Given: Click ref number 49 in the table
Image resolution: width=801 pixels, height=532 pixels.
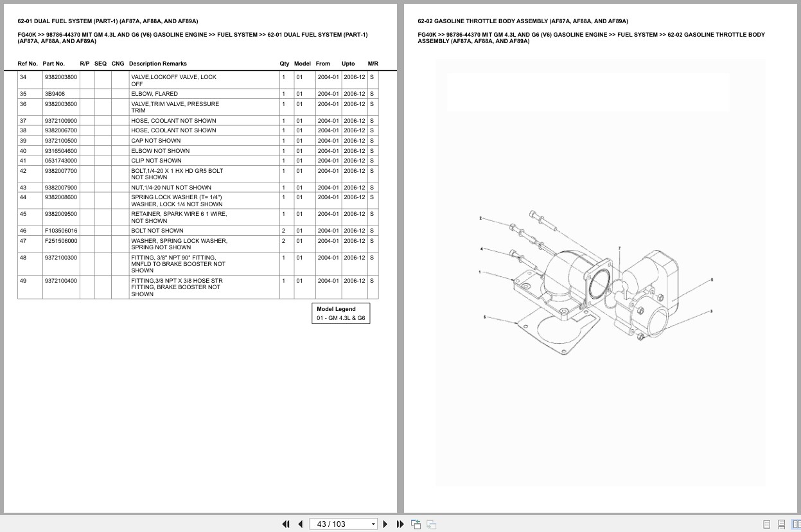Looking at the screenshot, I should [x=23, y=281].
